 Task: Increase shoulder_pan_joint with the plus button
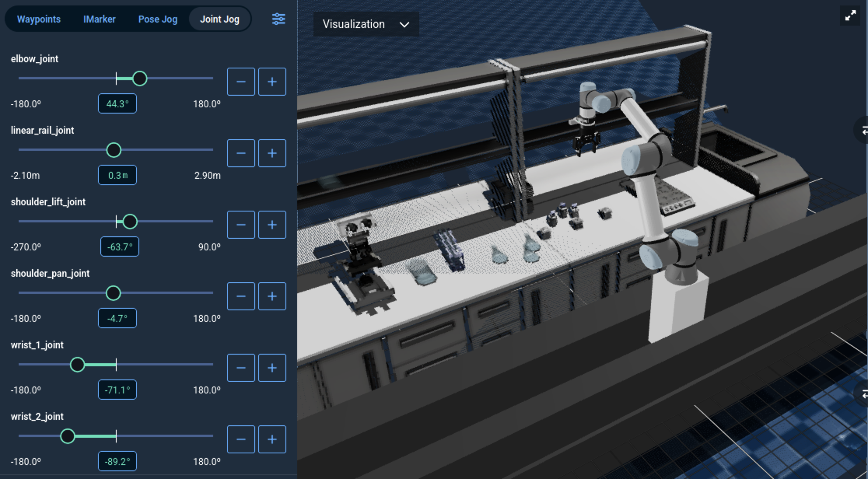tap(272, 296)
